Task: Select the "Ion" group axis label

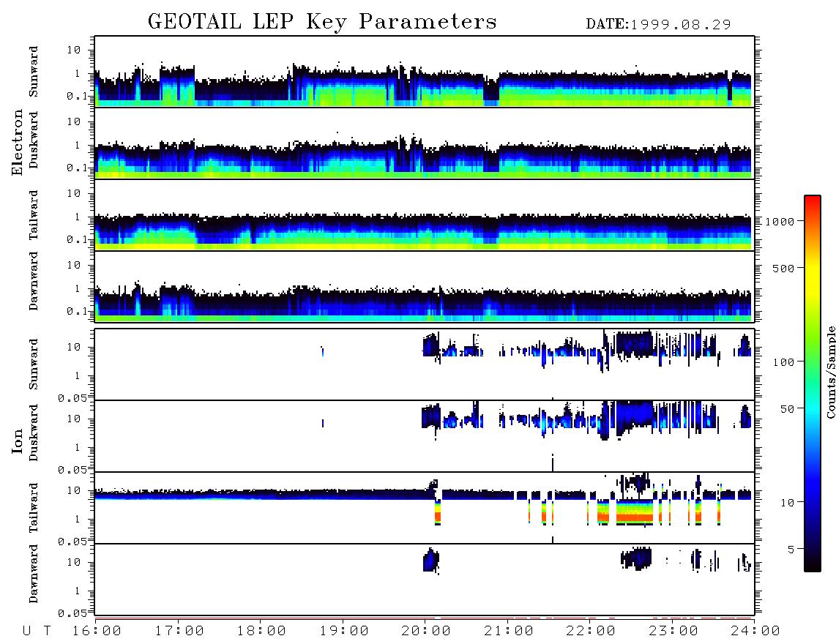Action: [18, 441]
